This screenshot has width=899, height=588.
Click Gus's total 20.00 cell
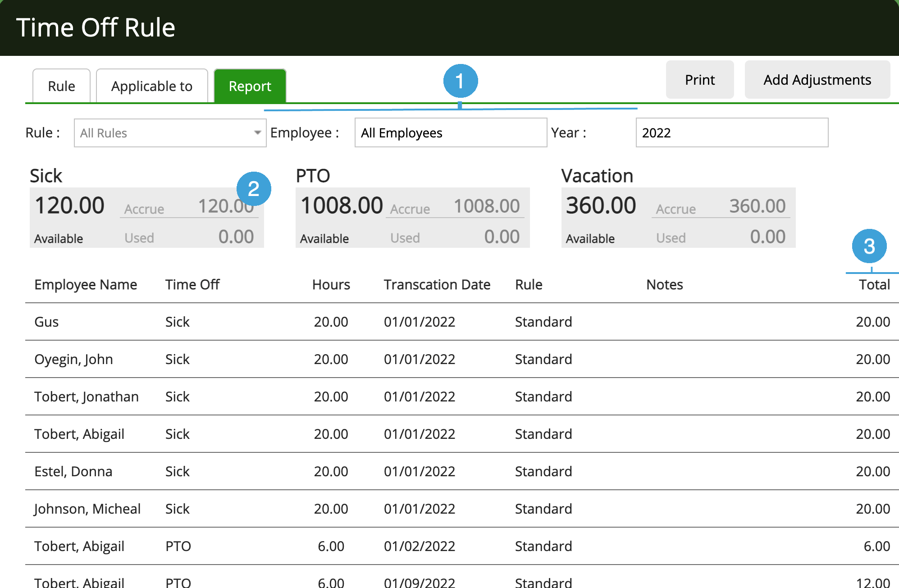tap(873, 322)
